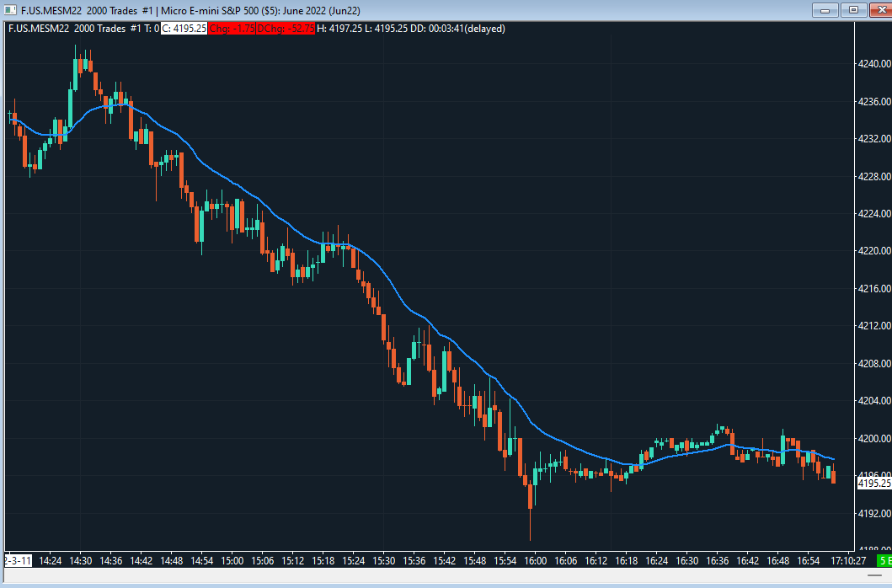
Task: Click the 4204.00 price axis label
Action: pyautogui.click(x=873, y=401)
